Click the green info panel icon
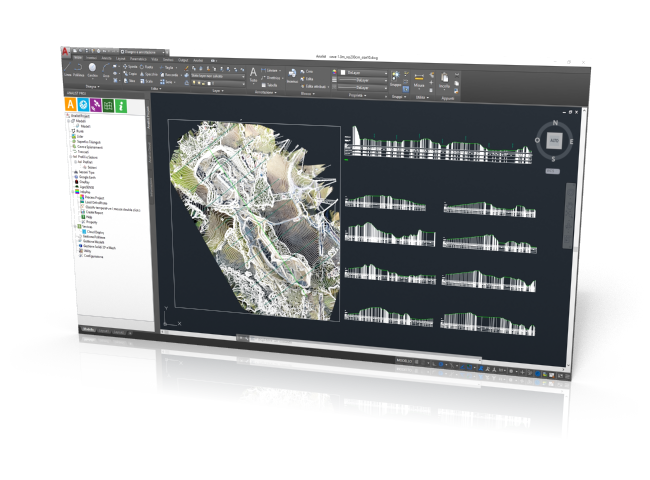The image size is (650, 480). [x=121, y=106]
